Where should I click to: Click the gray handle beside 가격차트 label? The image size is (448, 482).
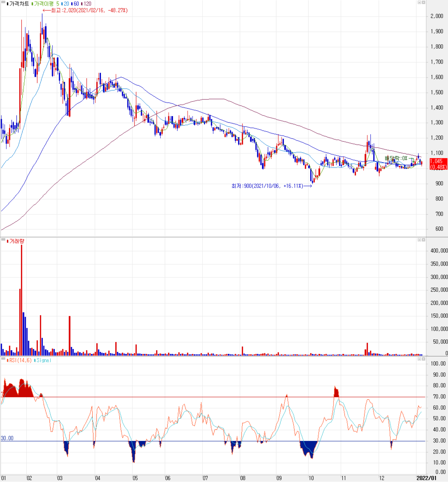pos(3,2)
